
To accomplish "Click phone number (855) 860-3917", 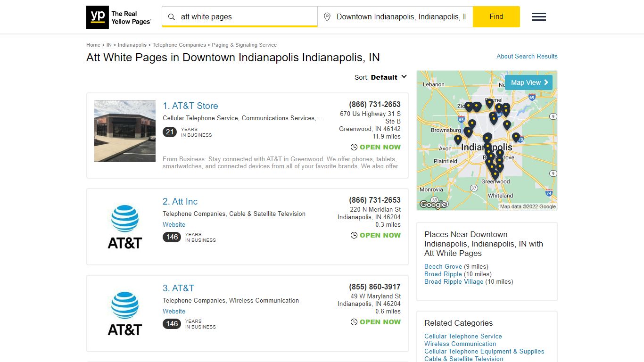I will point(375,287).
